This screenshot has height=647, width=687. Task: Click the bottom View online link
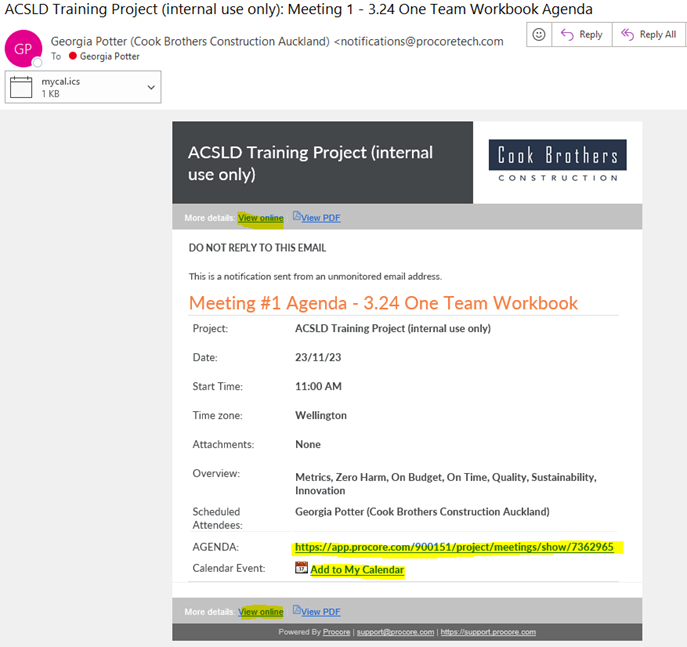pyautogui.click(x=261, y=612)
